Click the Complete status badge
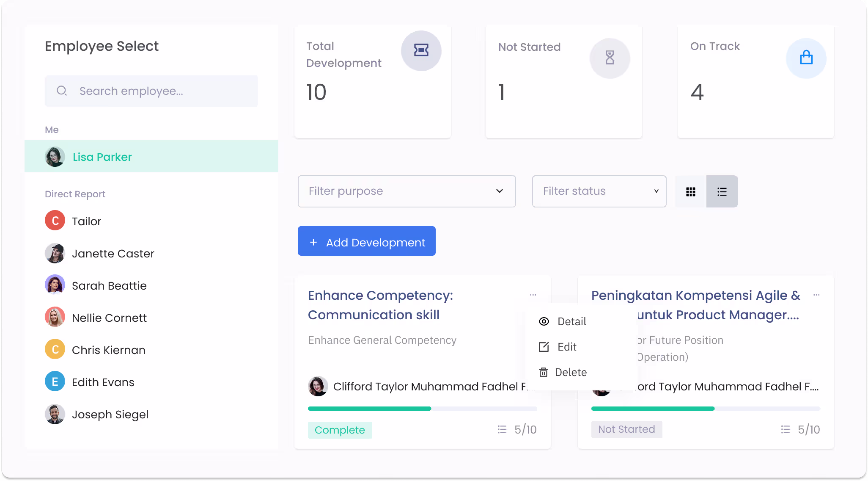This screenshot has width=868, height=481. (x=340, y=430)
